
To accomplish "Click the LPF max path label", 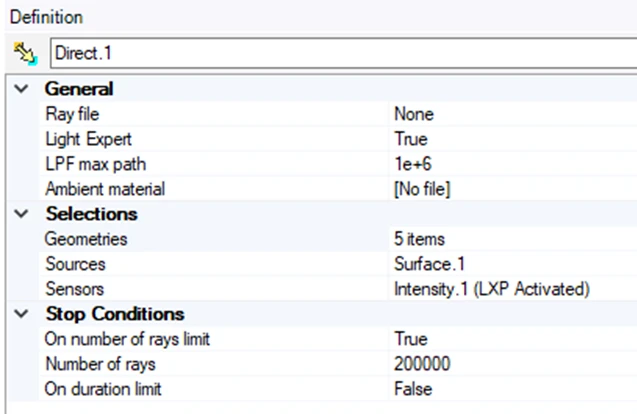I will [95, 164].
